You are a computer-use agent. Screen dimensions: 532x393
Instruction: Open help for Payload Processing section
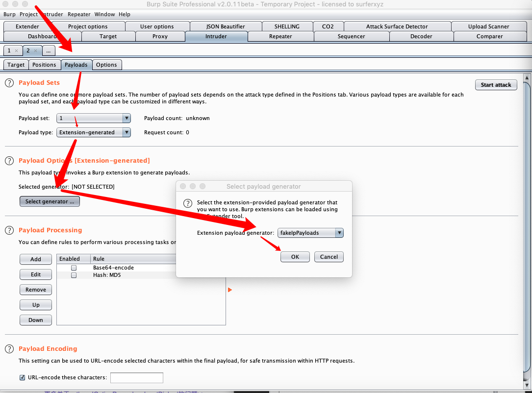pos(9,230)
